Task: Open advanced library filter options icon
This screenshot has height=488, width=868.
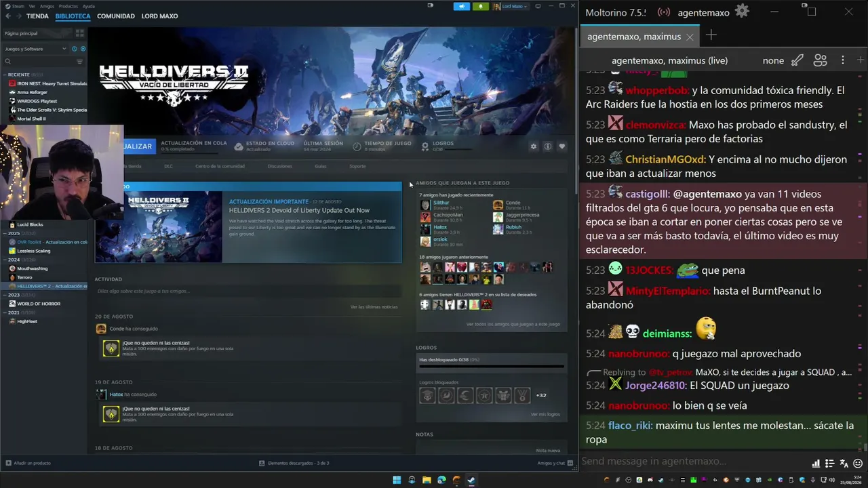Action: coord(79,62)
